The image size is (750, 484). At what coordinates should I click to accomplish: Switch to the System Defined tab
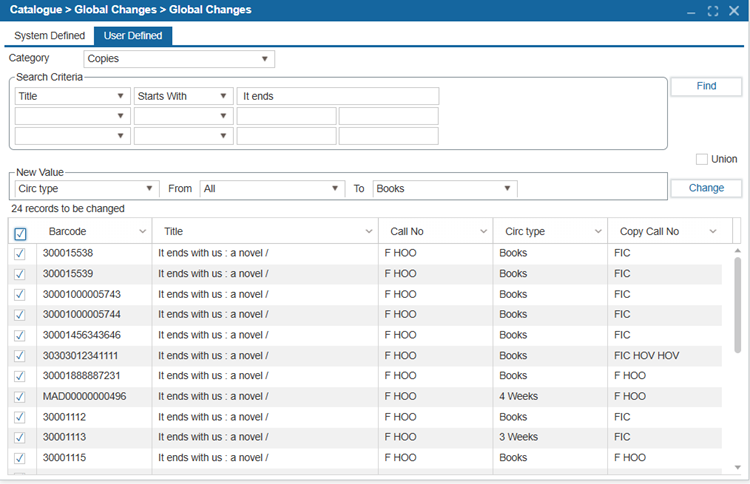coord(49,36)
